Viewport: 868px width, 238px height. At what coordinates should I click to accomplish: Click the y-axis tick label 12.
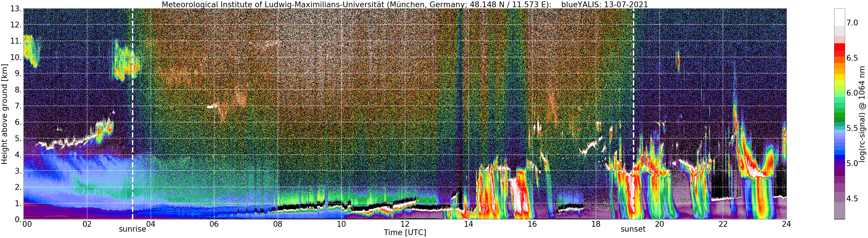[x=16, y=25]
